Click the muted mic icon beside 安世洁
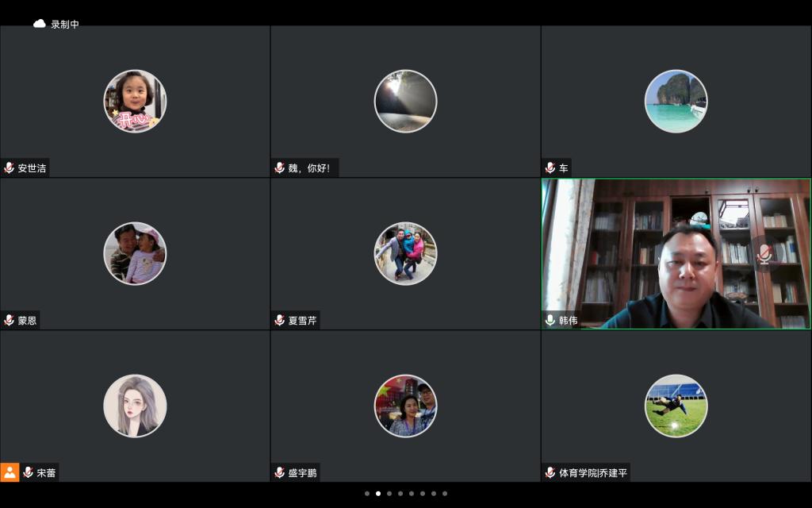 pos(10,168)
